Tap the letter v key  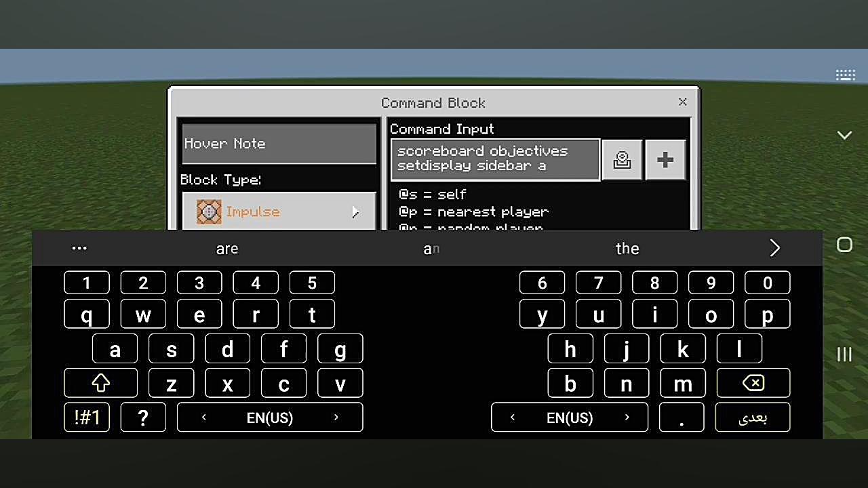[x=340, y=383]
